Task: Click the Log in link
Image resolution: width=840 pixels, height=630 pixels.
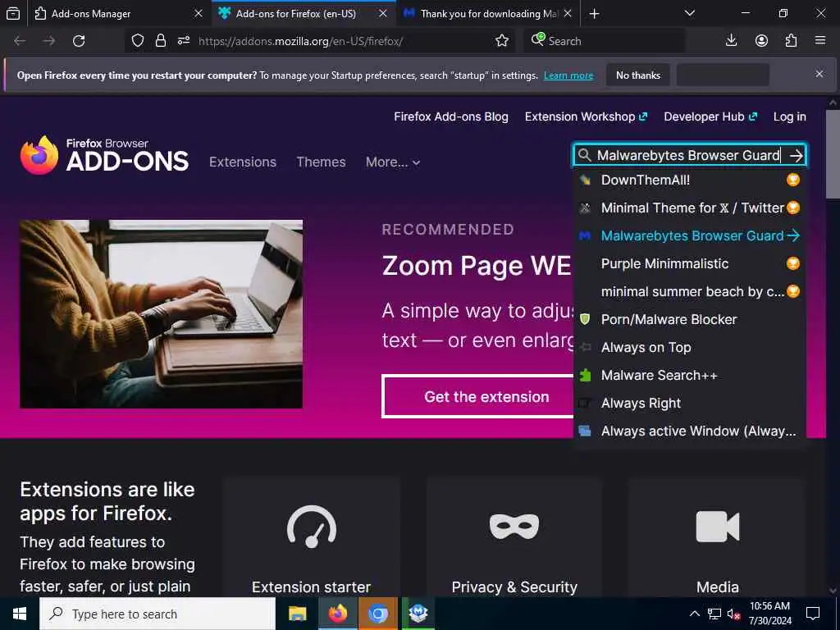Action: (790, 116)
